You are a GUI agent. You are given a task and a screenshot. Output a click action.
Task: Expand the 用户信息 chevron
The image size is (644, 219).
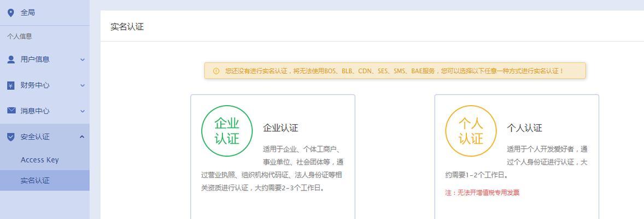(83, 60)
